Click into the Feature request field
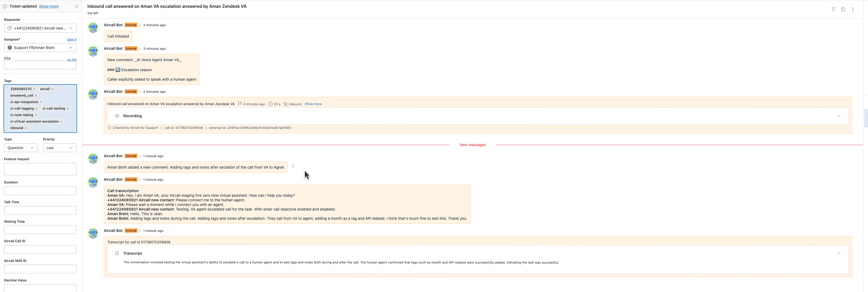This screenshot has height=292, width=868. pos(40,169)
